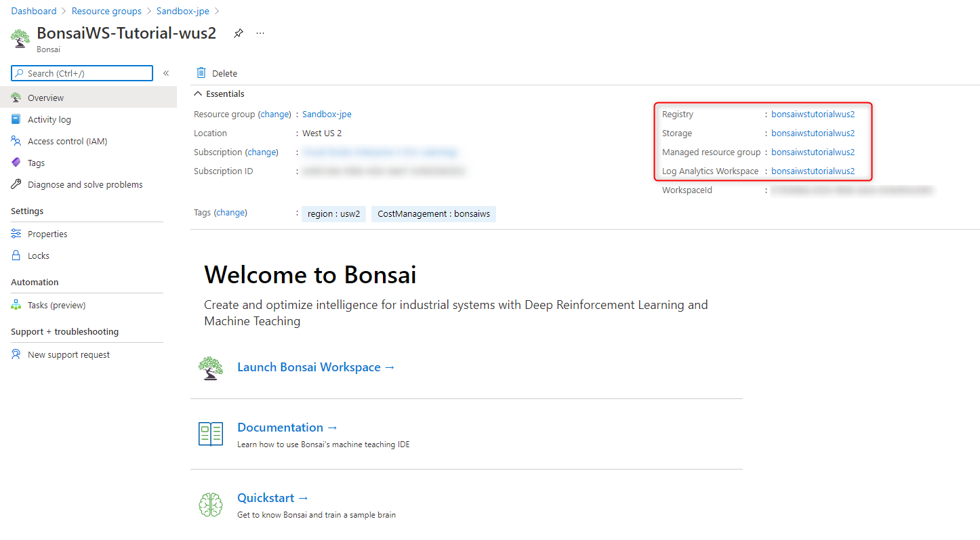Click change link next to Subscription
The image size is (980, 540).
pyautogui.click(x=262, y=152)
